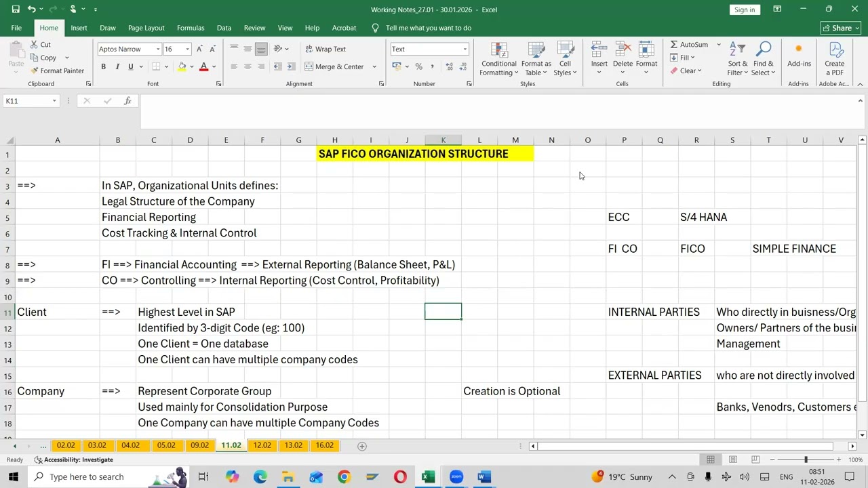Click the Fill Color swatch button

coord(181,66)
